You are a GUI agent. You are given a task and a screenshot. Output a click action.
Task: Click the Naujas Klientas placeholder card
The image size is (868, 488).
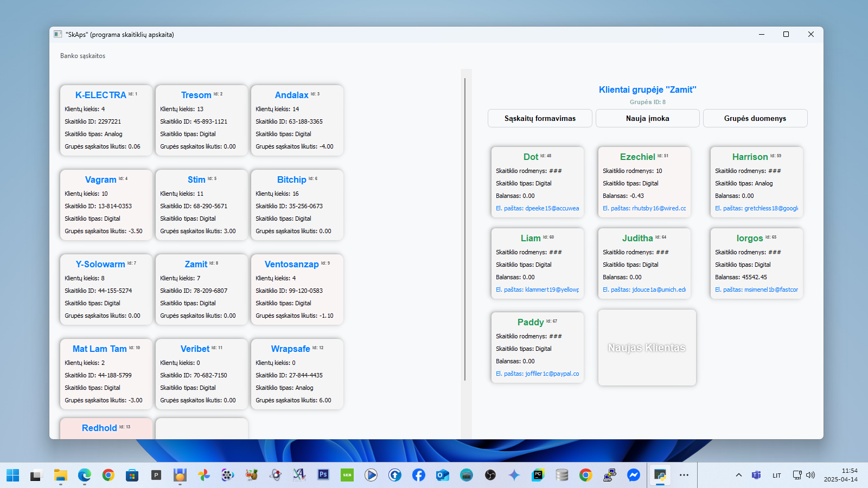coord(647,348)
